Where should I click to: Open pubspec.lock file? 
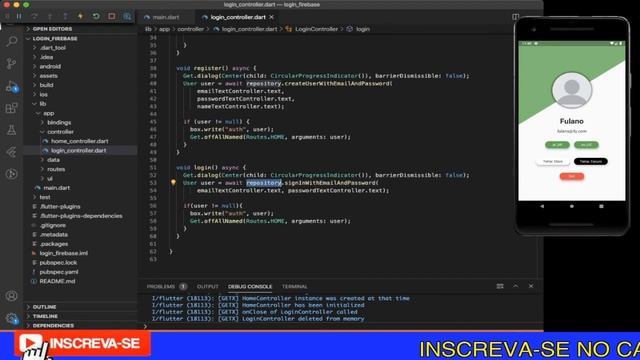click(x=58, y=262)
